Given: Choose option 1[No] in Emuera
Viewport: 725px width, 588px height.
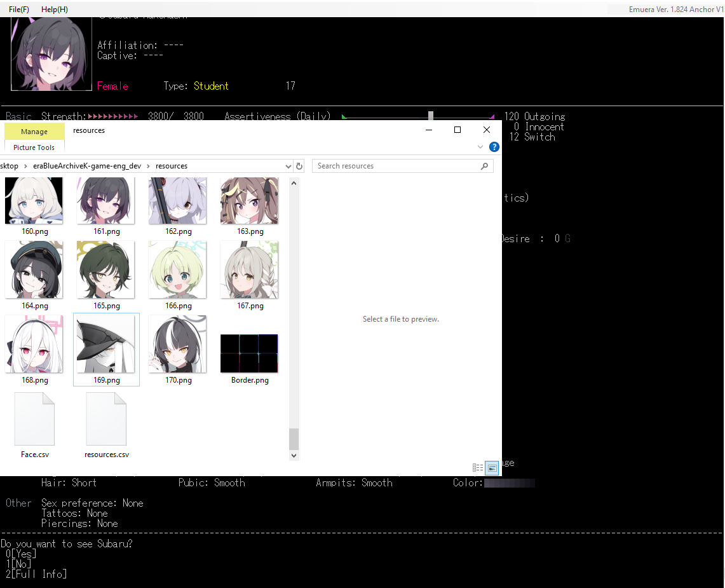Looking at the screenshot, I should [18, 564].
